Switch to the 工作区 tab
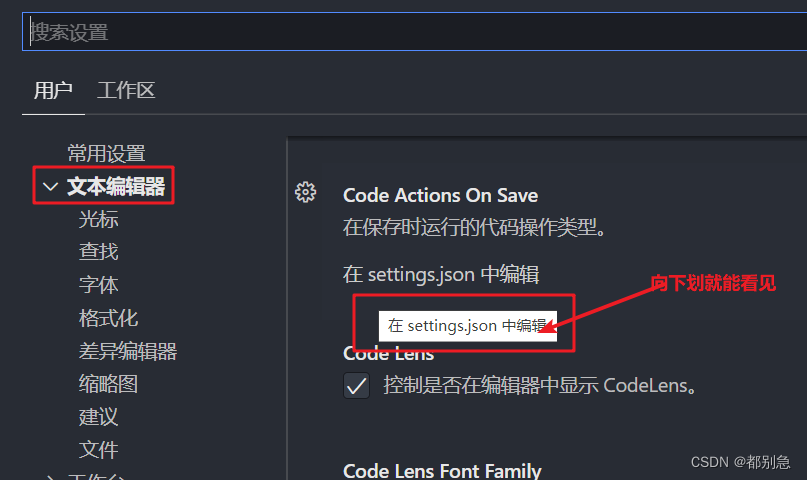807x480 pixels. 126,91
